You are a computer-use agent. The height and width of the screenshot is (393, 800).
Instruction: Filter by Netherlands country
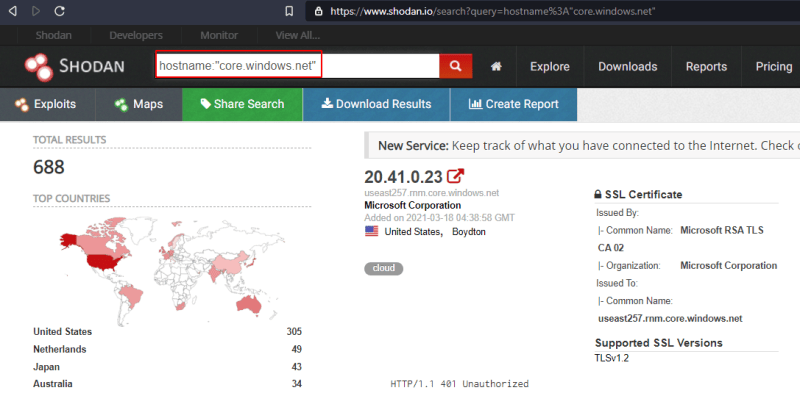pyautogui.click(x=60, y=349)
